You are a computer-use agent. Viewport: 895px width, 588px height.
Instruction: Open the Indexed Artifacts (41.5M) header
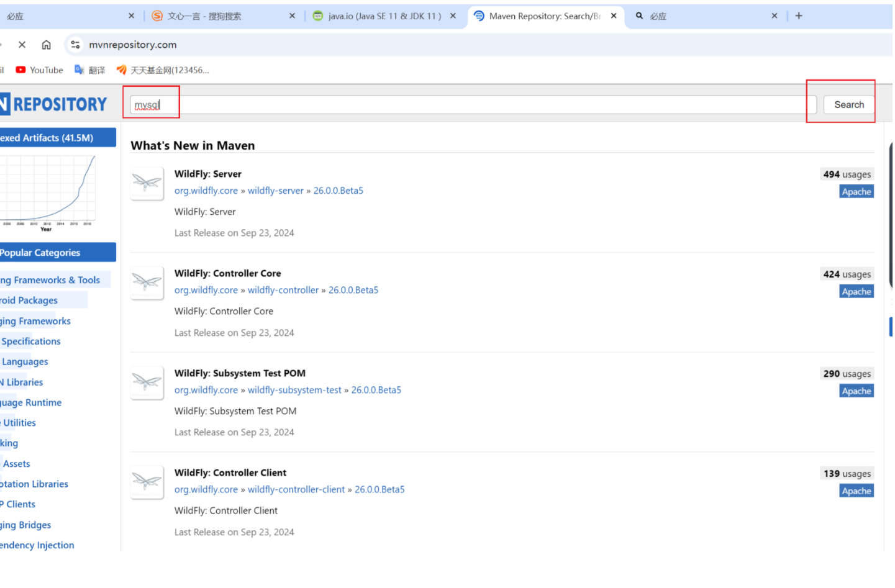58,138
